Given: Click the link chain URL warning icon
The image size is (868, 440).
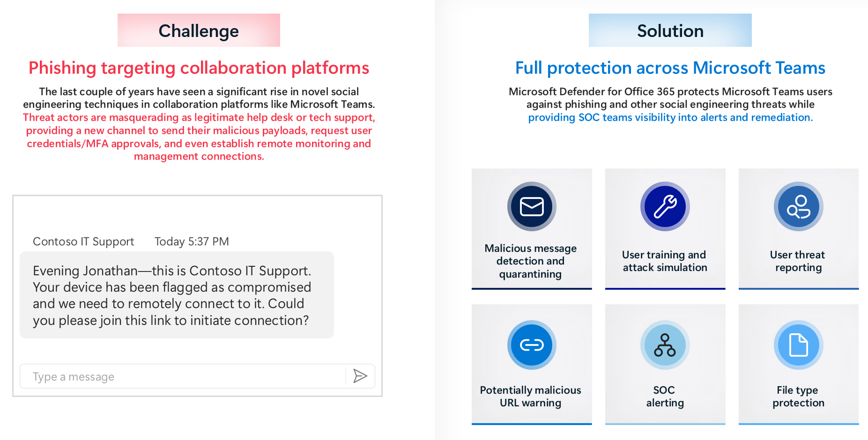Looking at the screenshot, I should (532, 345).
